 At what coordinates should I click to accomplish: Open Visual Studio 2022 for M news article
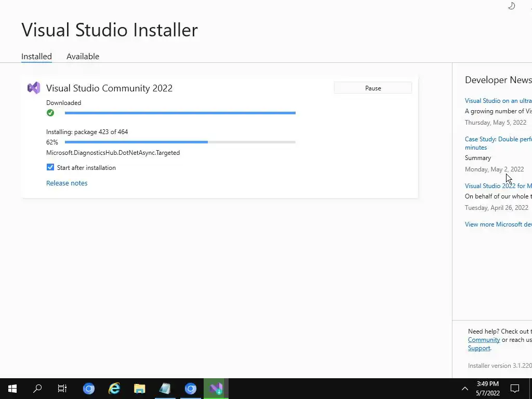click(x=498, y=185)
